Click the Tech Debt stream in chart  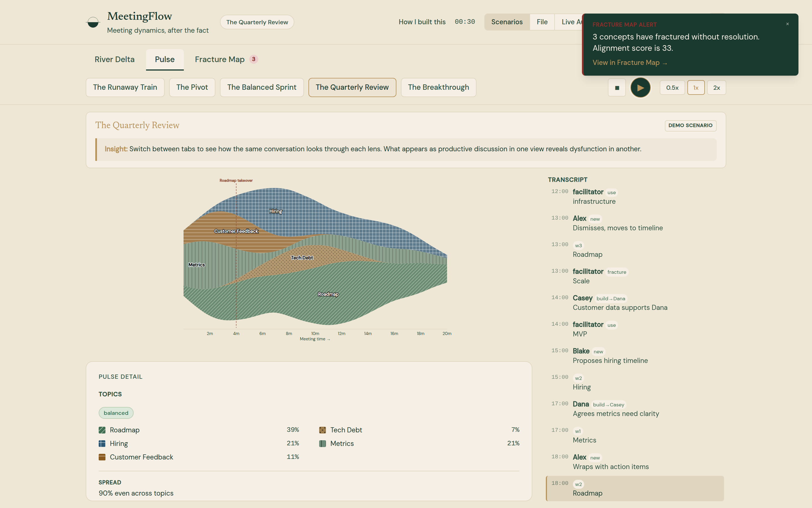(302, 258)
